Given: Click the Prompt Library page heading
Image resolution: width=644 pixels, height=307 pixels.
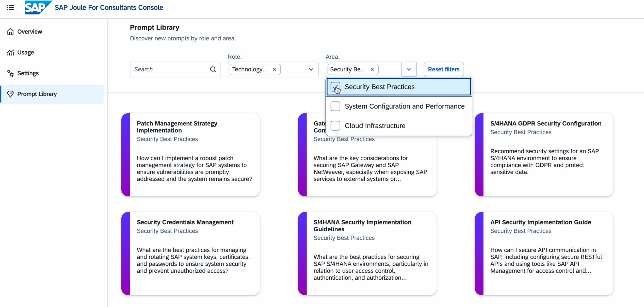Looking at the screenshot, I should tap(155, 27).
